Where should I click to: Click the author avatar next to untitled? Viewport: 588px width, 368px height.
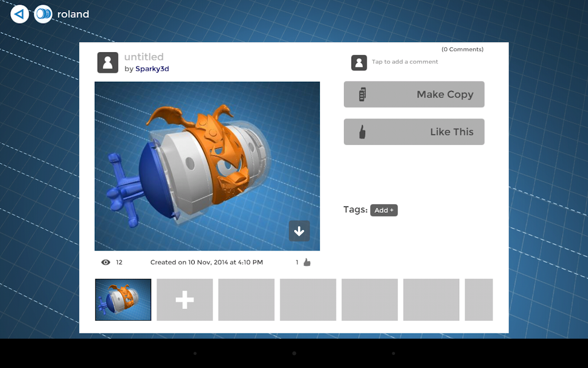pyautogui.click(x=107, y=62)
